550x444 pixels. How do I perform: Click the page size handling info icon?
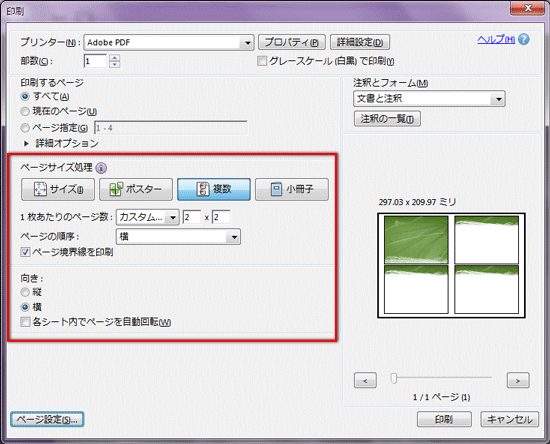point(101,168)
